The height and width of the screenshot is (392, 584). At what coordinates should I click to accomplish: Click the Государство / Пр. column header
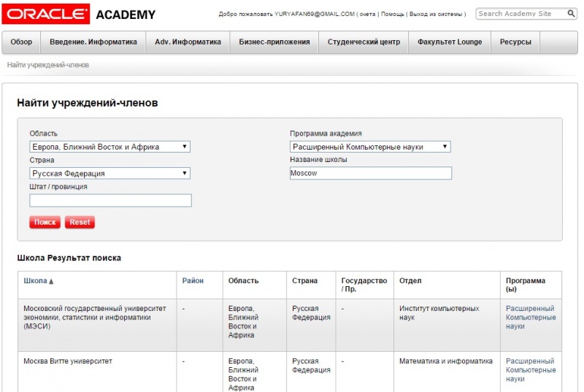click(364, 285)
